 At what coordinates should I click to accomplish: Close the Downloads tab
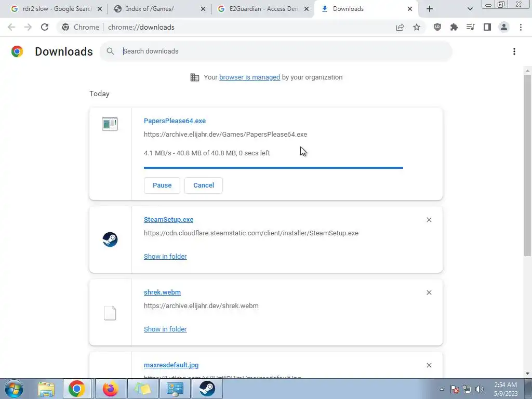[x=410, y=9]
